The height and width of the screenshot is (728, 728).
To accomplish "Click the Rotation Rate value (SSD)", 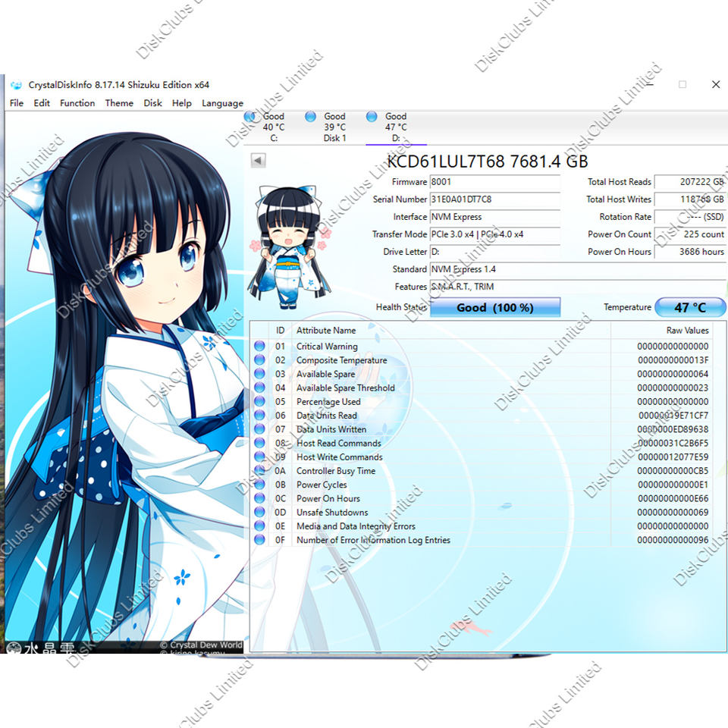I will point(690,217).
